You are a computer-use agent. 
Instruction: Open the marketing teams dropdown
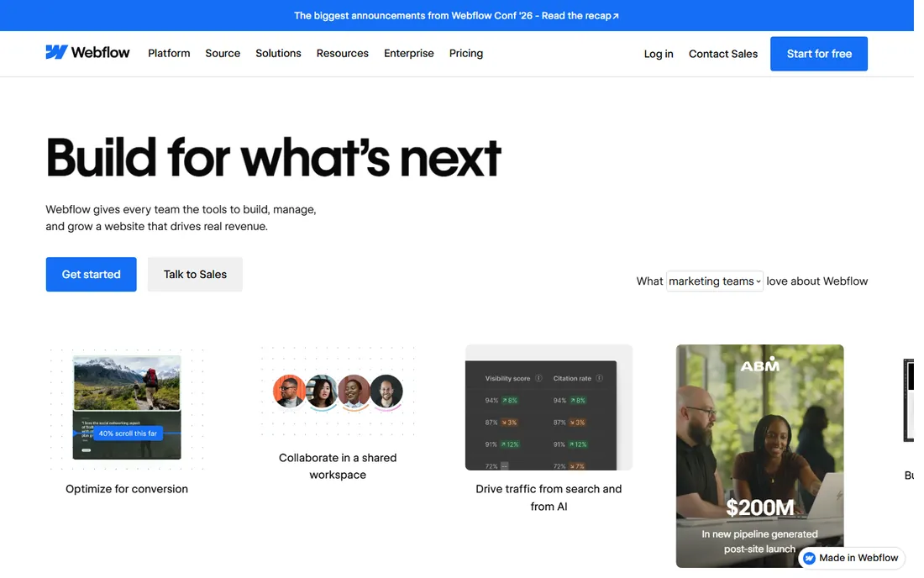[714, 281]
